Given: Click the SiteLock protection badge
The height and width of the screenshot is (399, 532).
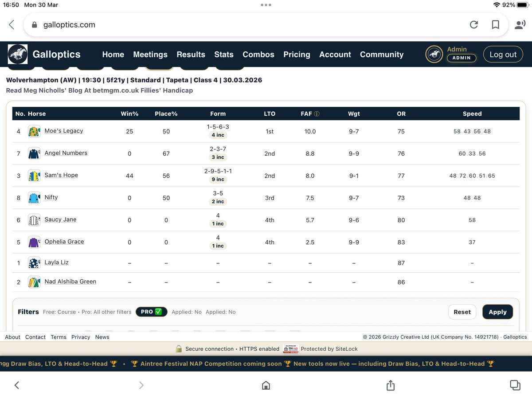Looking at the screenshot, I should (291, 349).
